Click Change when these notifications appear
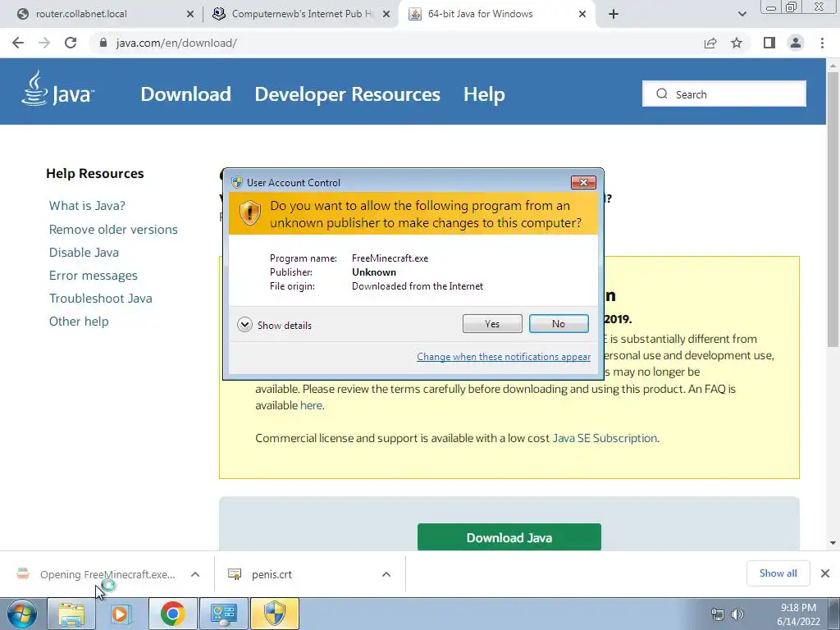Screen dimensions: 840x630 504,357
